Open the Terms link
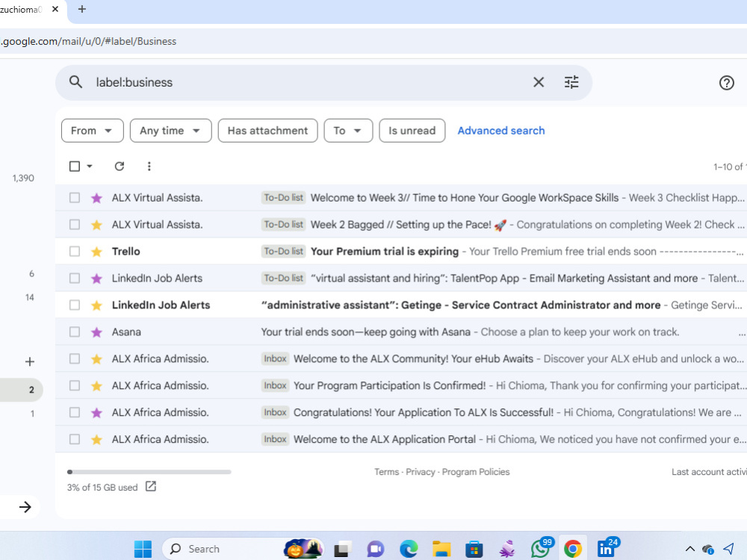The height and width of the screenshot is (560, 747). click(x=386, y=472)
